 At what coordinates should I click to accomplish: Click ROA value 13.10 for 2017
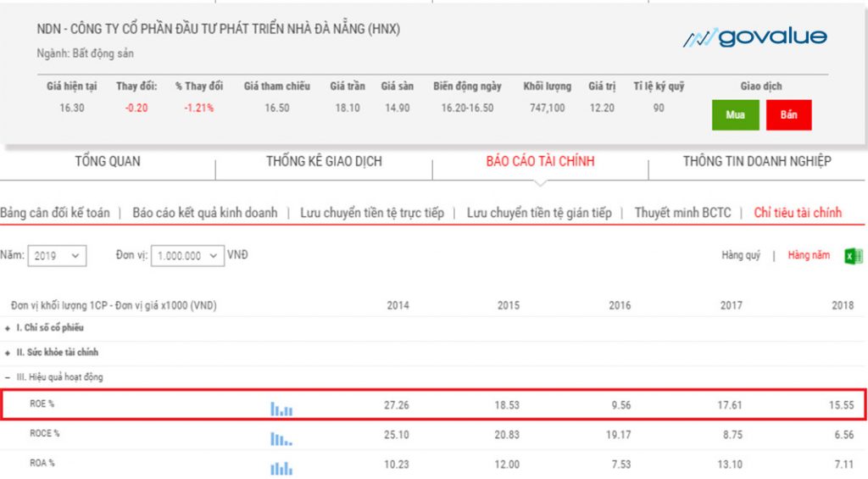click(x=730, y=465)
